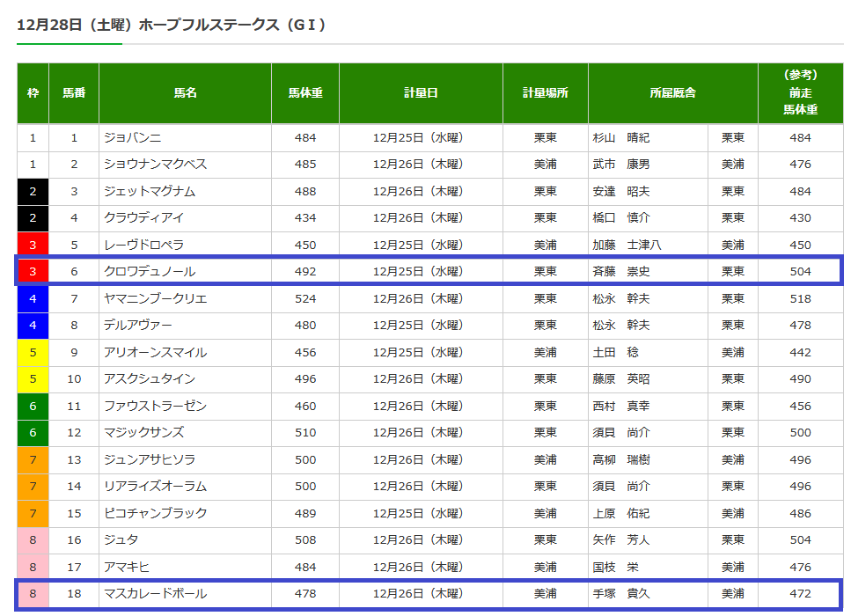The height and width of the screenshot is (616, 851).
Task: Select horse name クロワデュノール
Action: click(150, 272)
